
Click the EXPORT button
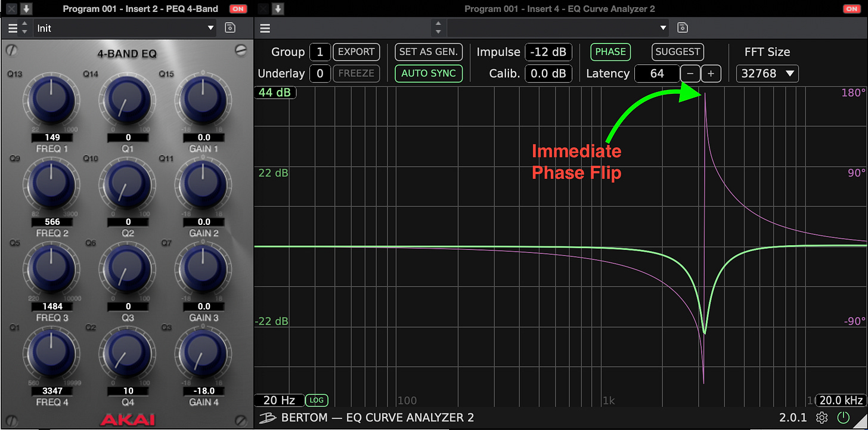pyautogui.click(x=356, y=52)
